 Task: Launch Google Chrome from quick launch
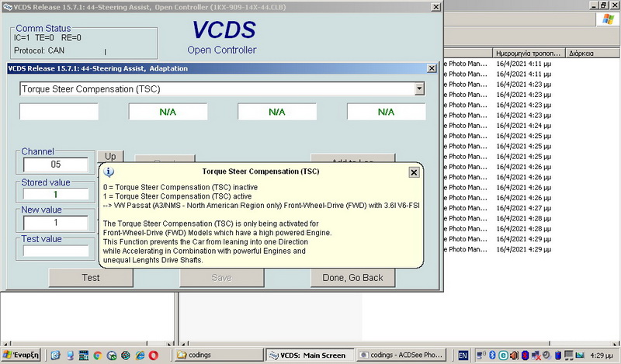98,355
